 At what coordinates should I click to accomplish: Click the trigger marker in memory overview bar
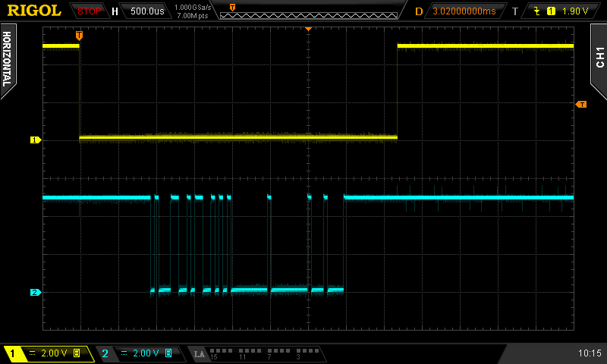[232, 8]
